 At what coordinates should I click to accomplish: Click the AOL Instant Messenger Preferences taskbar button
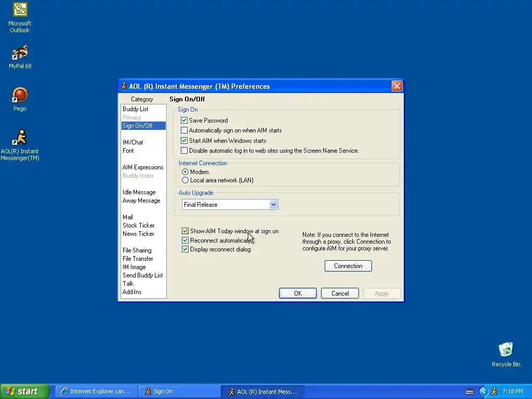pyautogui.click(x=262, y=392)
